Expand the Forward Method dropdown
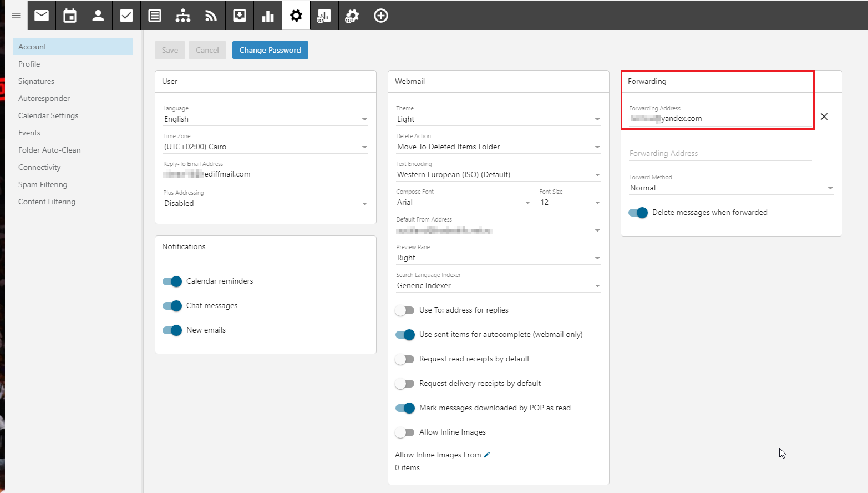868x493 pixels. (731, 188)
